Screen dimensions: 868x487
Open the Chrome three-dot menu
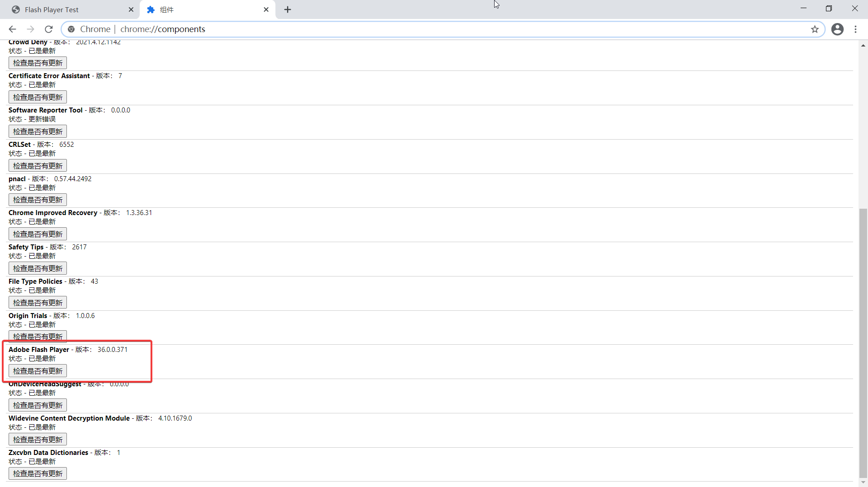coord(855,29)
